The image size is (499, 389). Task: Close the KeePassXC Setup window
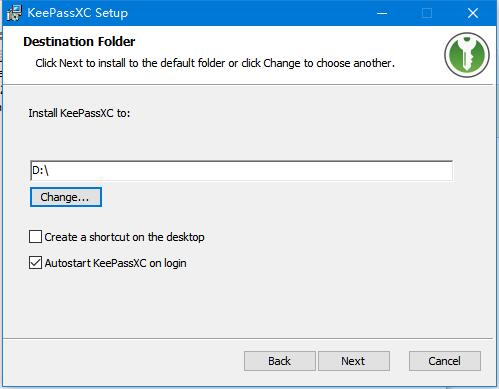[473, 13]
